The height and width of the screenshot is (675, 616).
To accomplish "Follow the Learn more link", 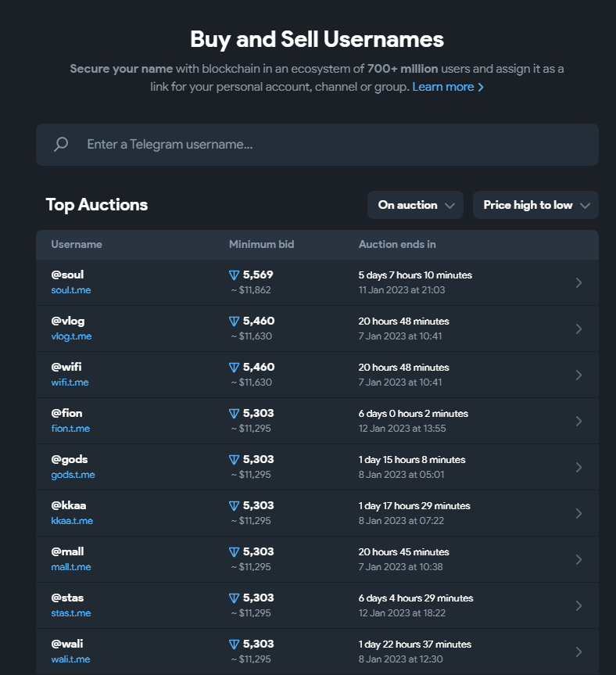I will click(x=443, y=87).
